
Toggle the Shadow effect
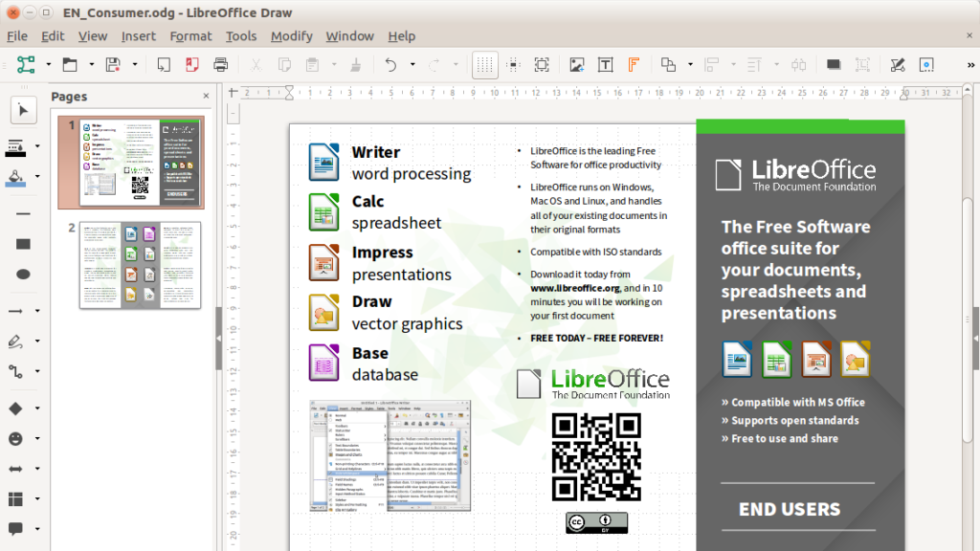[x=834, y=64]
